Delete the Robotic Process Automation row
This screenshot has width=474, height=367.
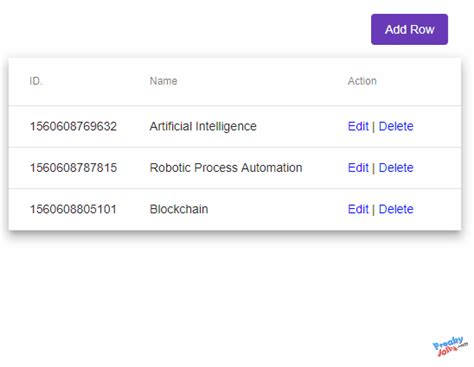(396, 168)
